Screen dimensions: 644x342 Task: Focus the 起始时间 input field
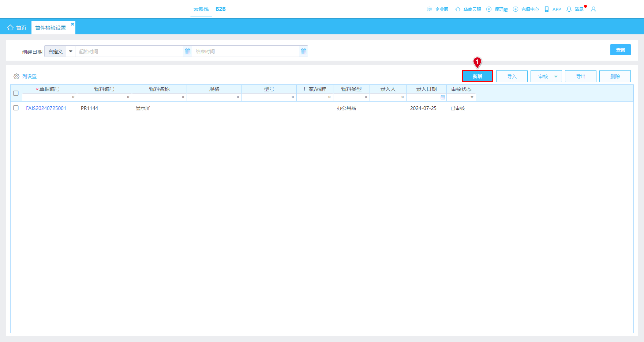(129, 52)
